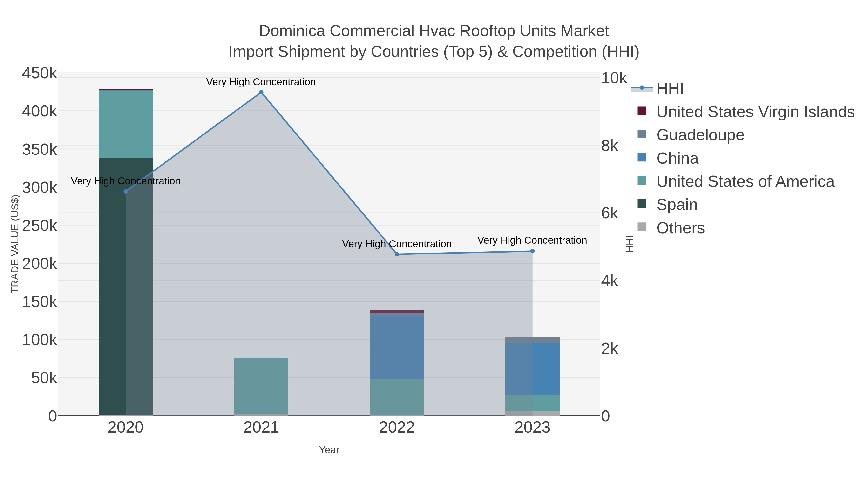Screen dimensions: 868x488
Task: Toggle United States Virgin Islands legend entry
Action: tap(746, 112)
